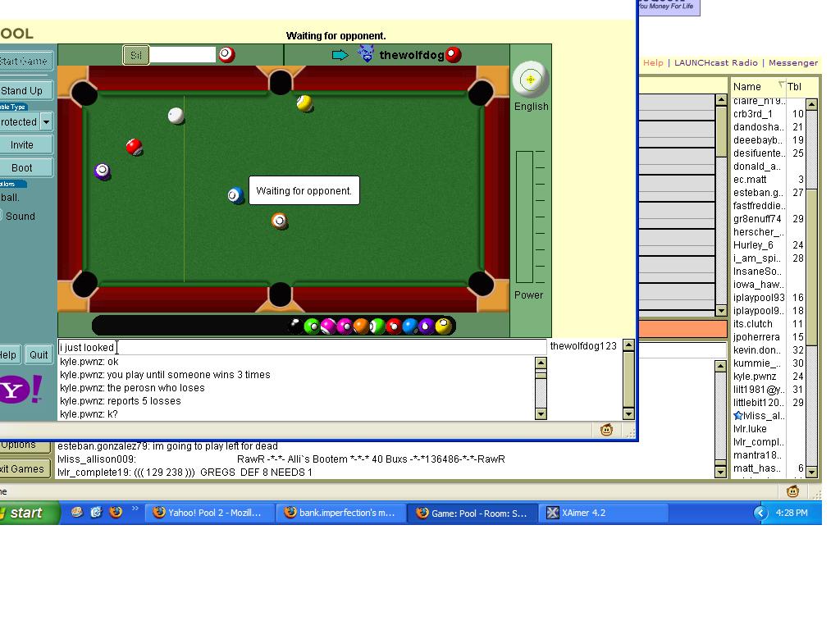Click the English cue ball spin control
Image resolution: width=840 pixels, height=630 pixels.
531,80
